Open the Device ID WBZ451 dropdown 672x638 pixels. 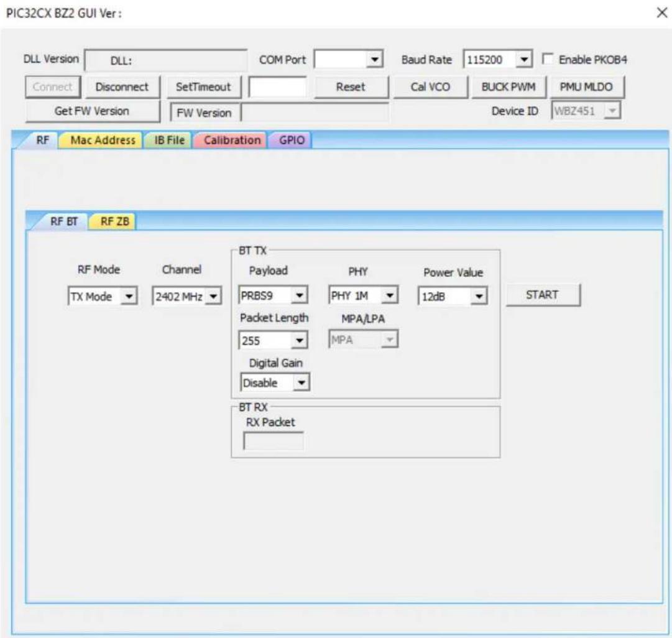point(586,111)
